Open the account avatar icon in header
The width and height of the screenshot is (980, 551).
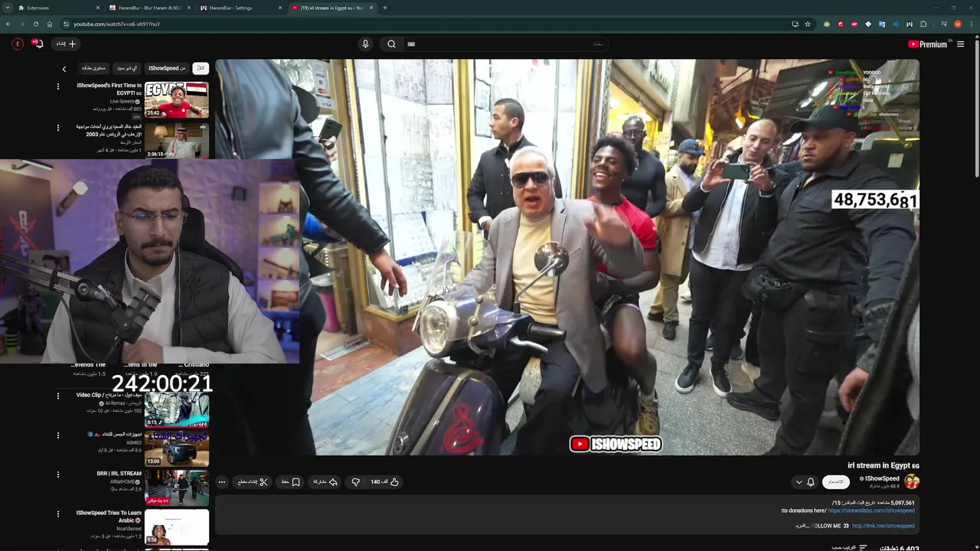[x=17, y=44]
